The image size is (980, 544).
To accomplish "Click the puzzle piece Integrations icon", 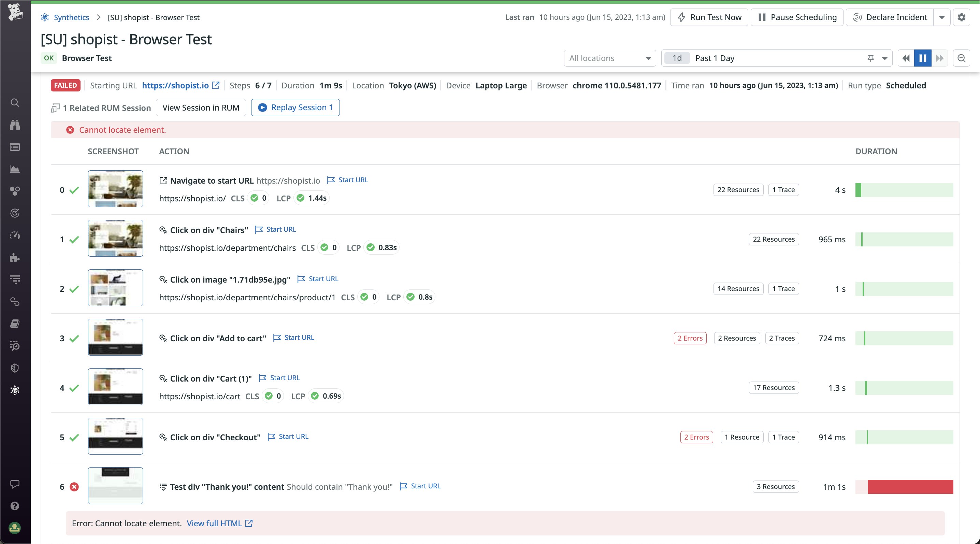I will [15, 258].
